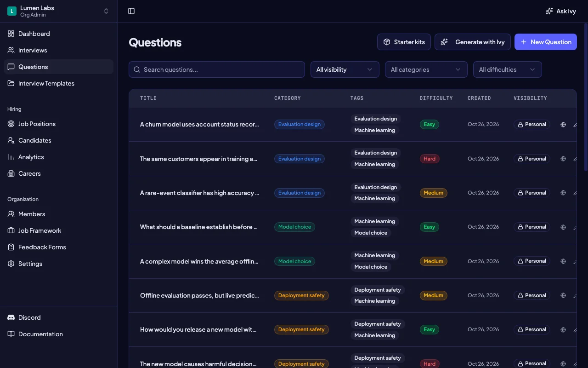Click globe icon on release new model row

click(x=563, y=329)
